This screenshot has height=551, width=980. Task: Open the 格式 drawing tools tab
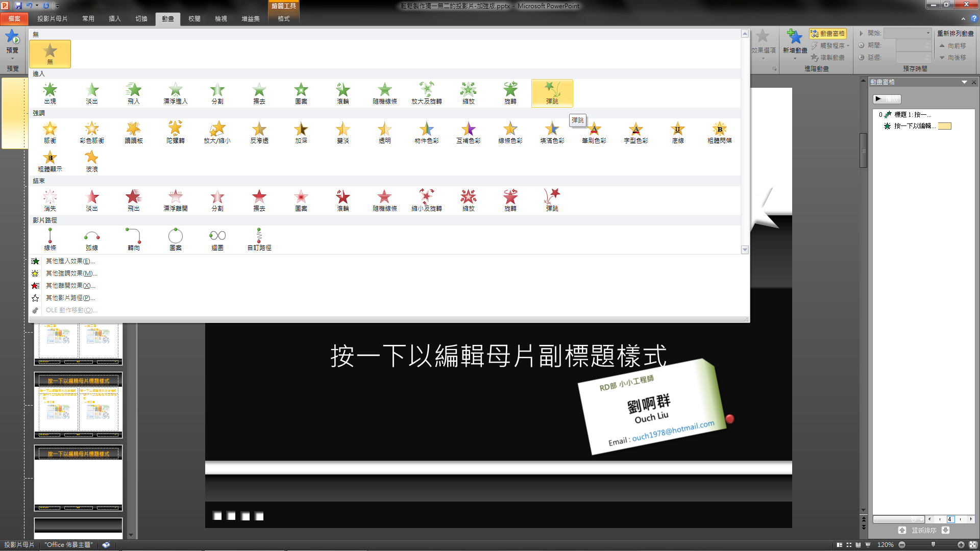pos(284,19)
